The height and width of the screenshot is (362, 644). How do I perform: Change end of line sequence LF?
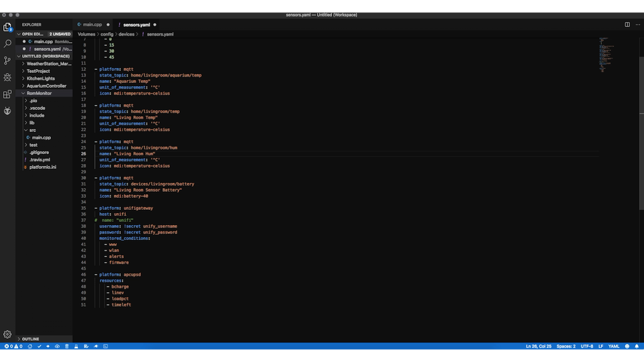point(601,346)
